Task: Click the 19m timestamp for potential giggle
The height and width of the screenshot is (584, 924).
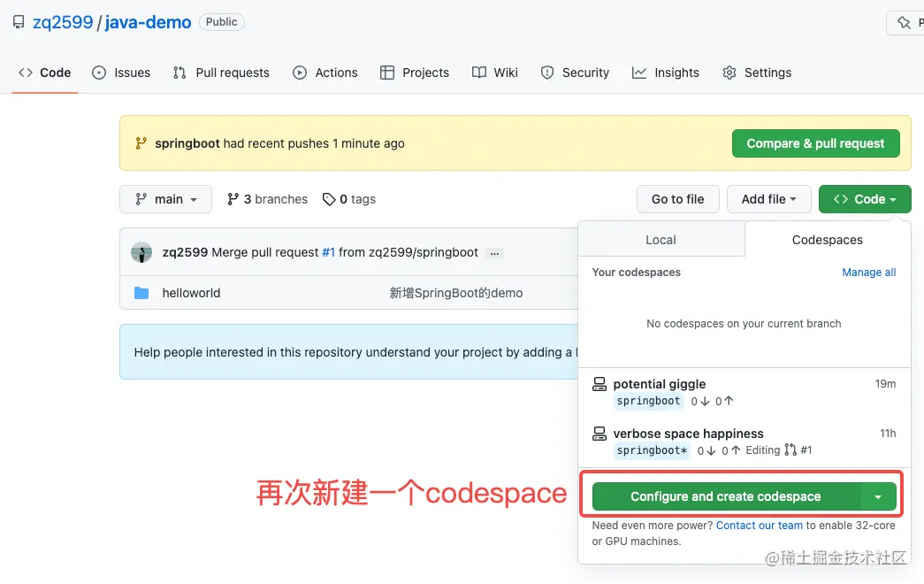Action: tap(885, 384)
